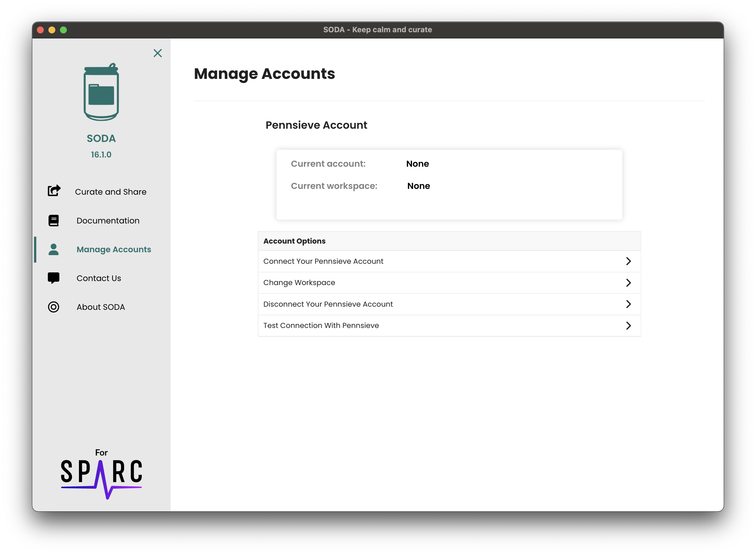This screenshot has height=554, width=756.
Task: Click the Current workspace value None
Action: click(x=419, y=186)
